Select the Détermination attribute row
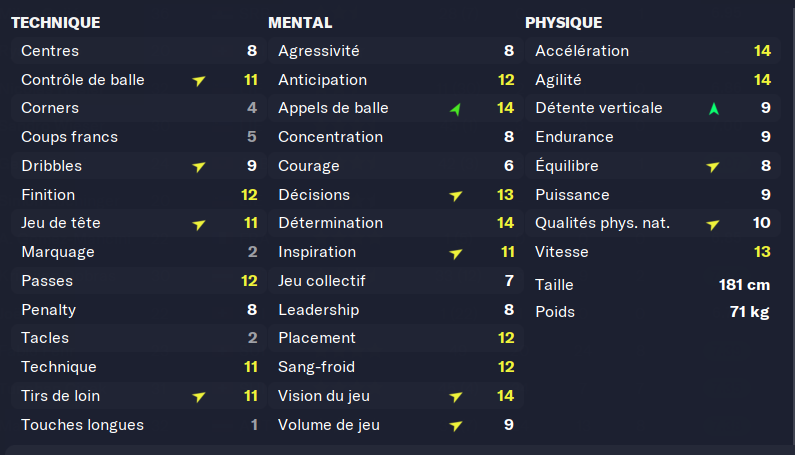Viewport: 795px width, 455px height. click(x=395, y=223)
